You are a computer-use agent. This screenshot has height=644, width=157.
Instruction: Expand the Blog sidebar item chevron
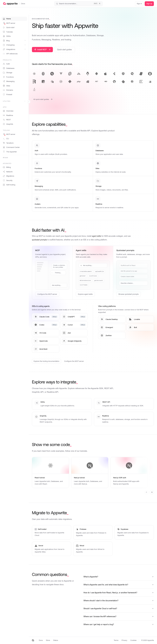(x=25, y=41)
